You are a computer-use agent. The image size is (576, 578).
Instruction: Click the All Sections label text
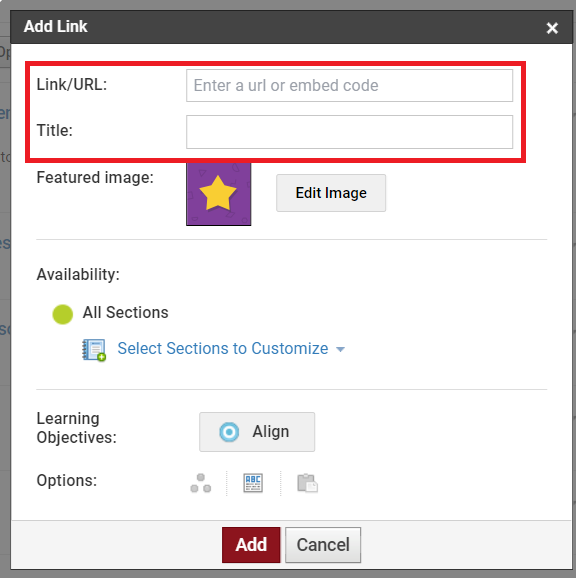coord(125,313)
